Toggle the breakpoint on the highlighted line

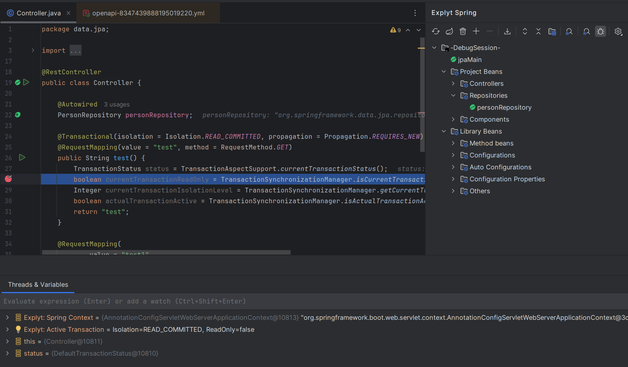click(x=8, y=179)
